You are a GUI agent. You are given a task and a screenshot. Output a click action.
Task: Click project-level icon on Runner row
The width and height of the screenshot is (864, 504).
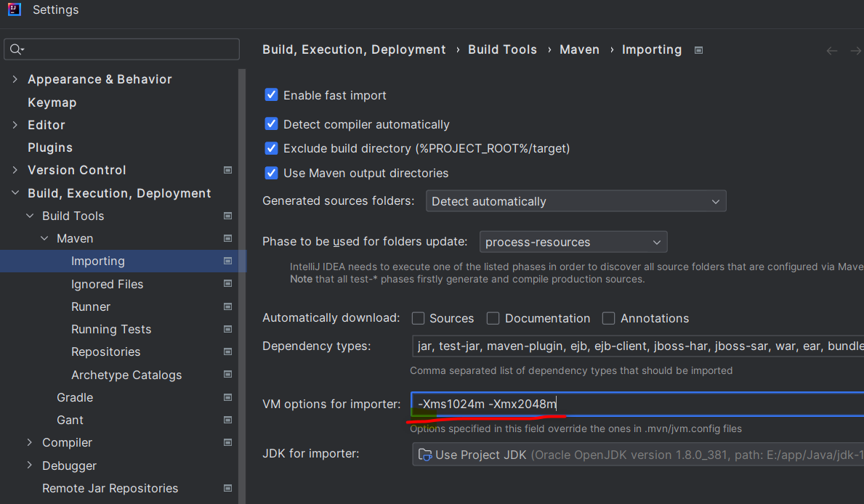click(227, 306)
